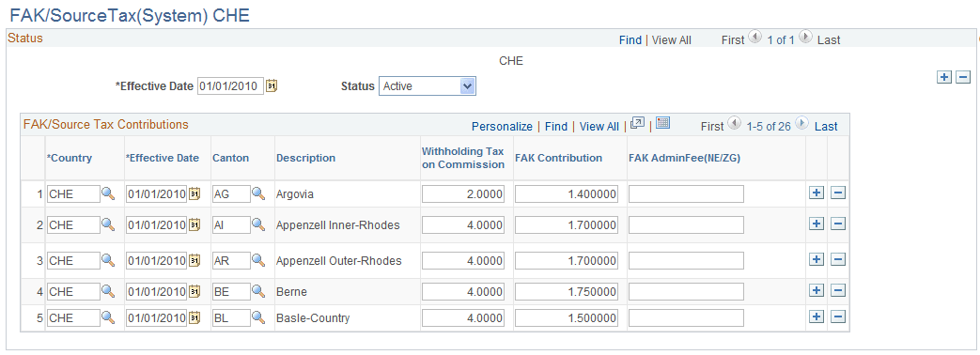Delete the Appenzell Inner-Rhodes row
Image resolution: width=980 pixels, height=355 pixels.
click(x=838, y=224)
